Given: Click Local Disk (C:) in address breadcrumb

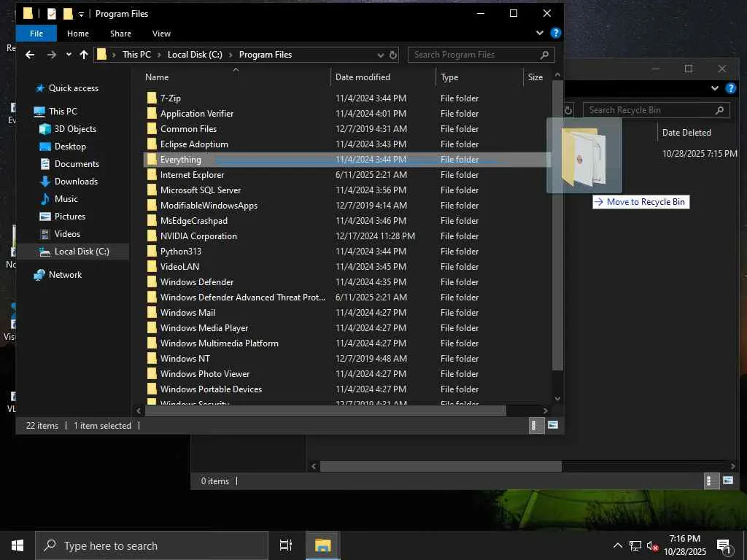Looking at the screenshot, I should click(x=195, y=55).
